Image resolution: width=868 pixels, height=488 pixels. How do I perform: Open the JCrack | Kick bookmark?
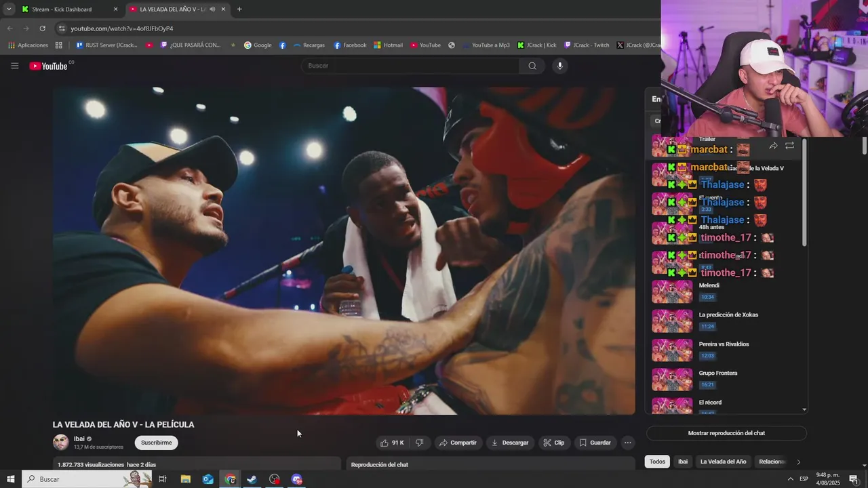tap(536, 45)
